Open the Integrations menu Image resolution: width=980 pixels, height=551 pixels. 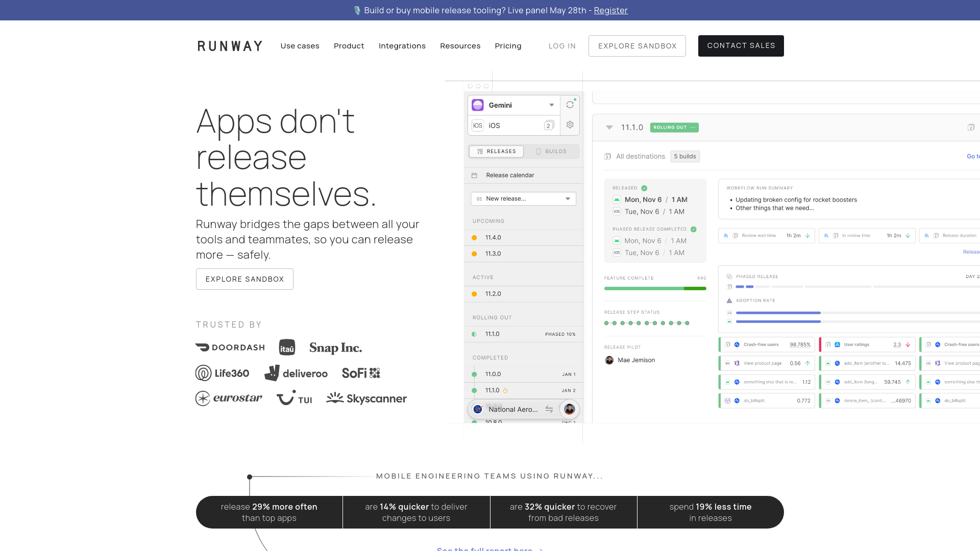402,46
